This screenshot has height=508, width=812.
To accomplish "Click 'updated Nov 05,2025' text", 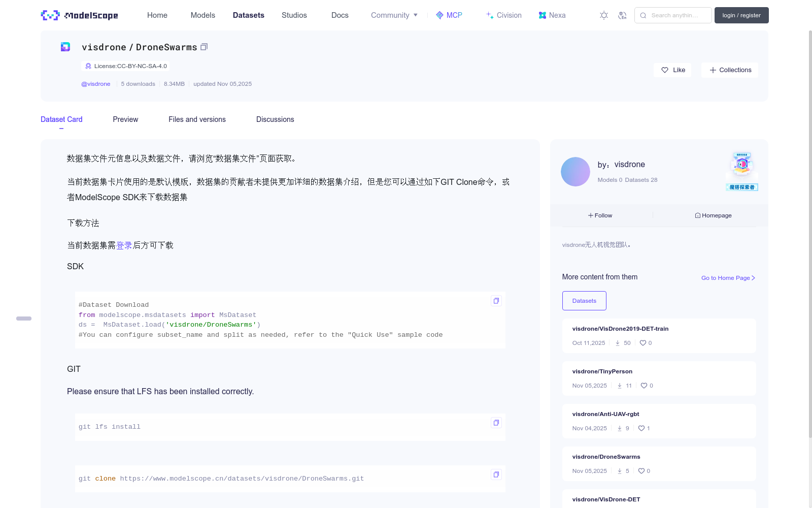I will (x=222, y=84).
